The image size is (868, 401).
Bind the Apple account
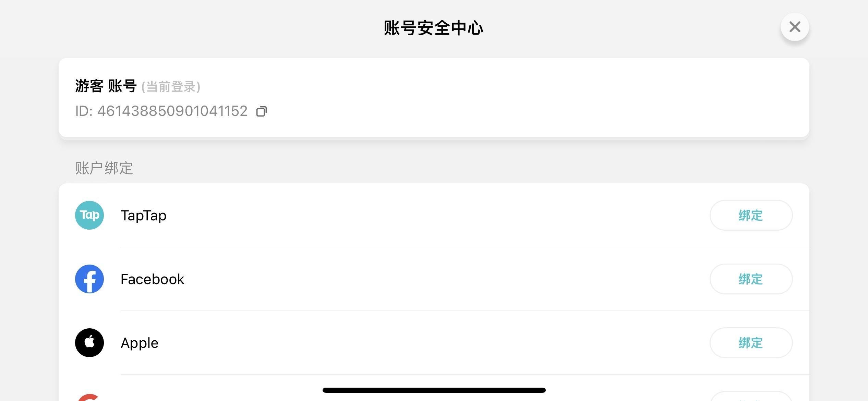[x=751, y=343]
